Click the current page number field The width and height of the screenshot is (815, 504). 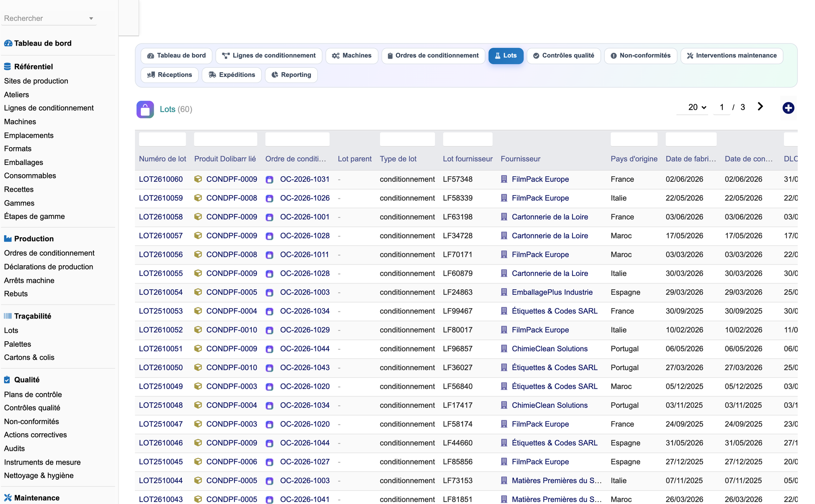722,107
